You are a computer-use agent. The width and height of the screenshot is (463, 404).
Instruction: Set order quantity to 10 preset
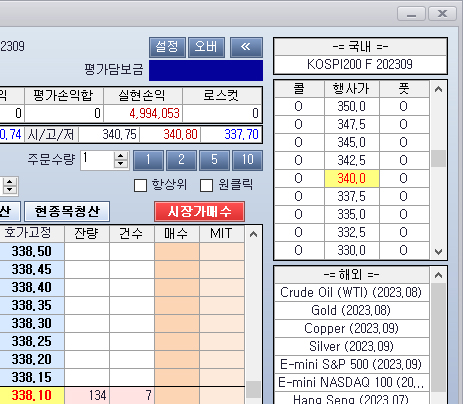[x=248, y=160]
